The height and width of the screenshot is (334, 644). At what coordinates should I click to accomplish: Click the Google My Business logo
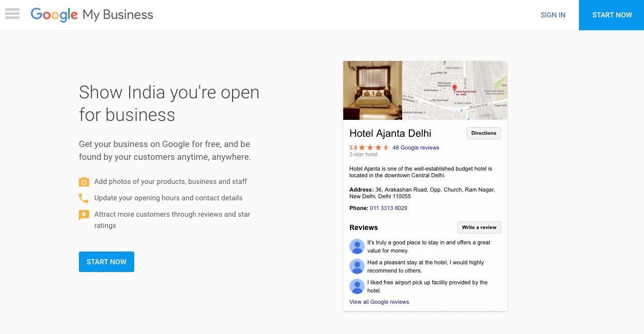[92, 15]
